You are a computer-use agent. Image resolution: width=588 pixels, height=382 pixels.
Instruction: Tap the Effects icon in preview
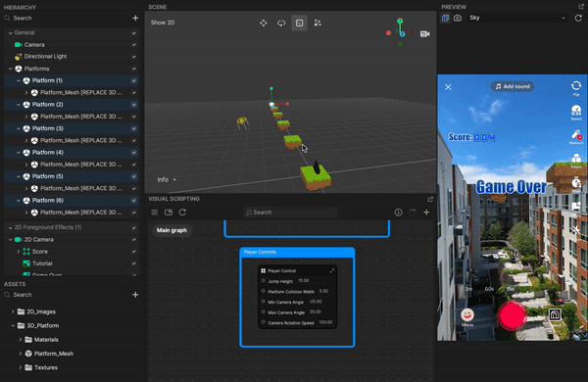(467, 317)
